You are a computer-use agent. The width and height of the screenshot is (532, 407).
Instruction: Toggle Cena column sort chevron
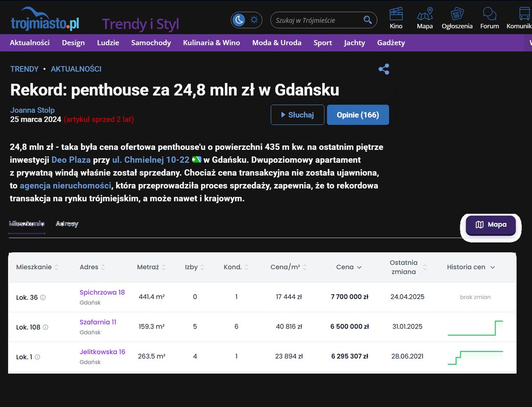click(359, 267)
